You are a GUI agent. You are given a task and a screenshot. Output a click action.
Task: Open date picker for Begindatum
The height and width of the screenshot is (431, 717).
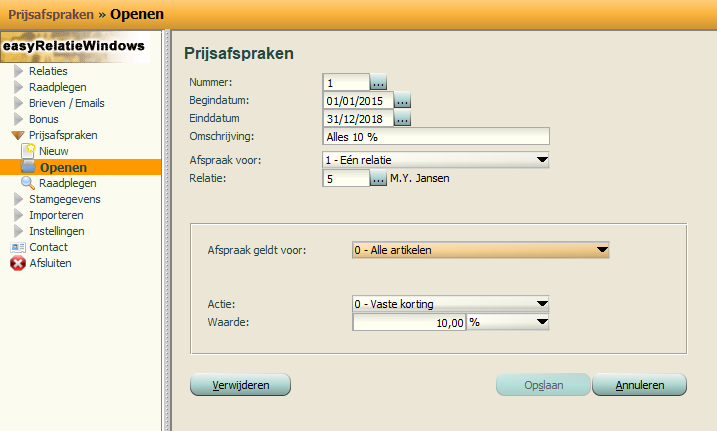coord(402,100)
